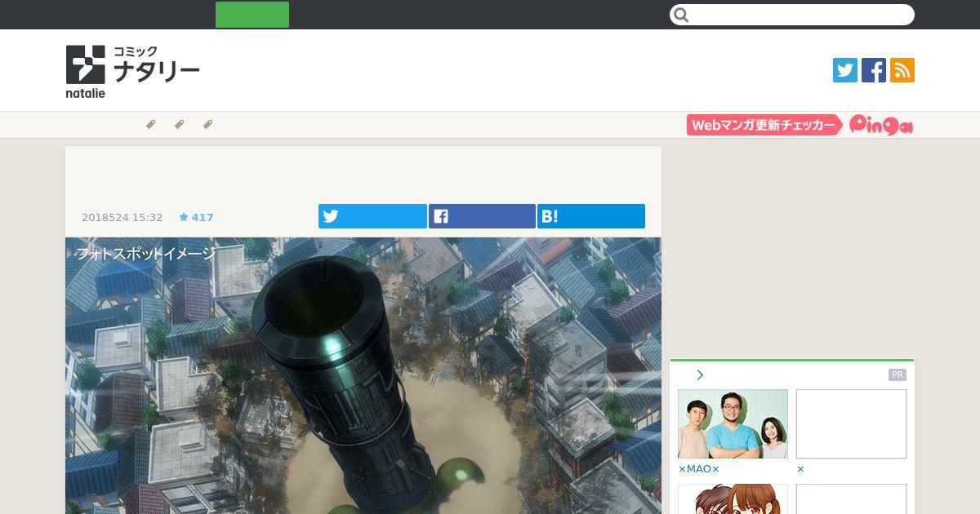Open the フォトスポットイメージ main image
This screenshot has width=980, height=514.
(363, 375)
